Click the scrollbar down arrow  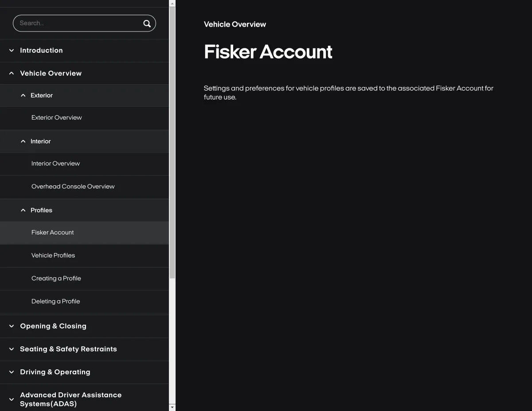(172, 407)
